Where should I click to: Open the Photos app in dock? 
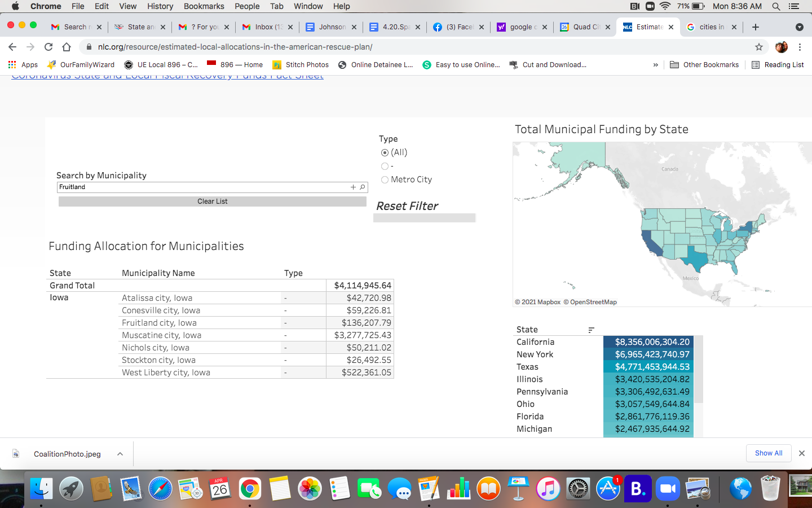click(310, 488)
